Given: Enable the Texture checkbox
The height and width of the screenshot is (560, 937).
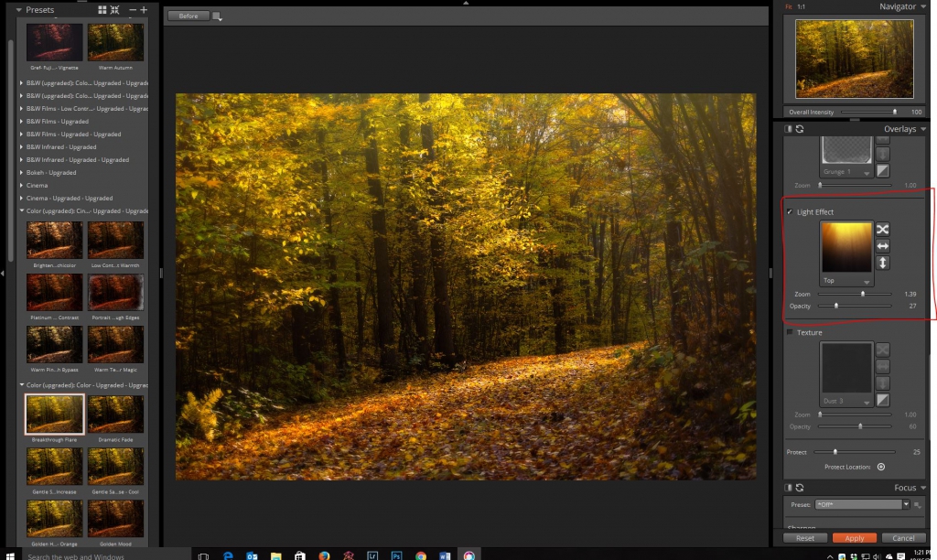Looking at the screenshot, I should 790,332.
